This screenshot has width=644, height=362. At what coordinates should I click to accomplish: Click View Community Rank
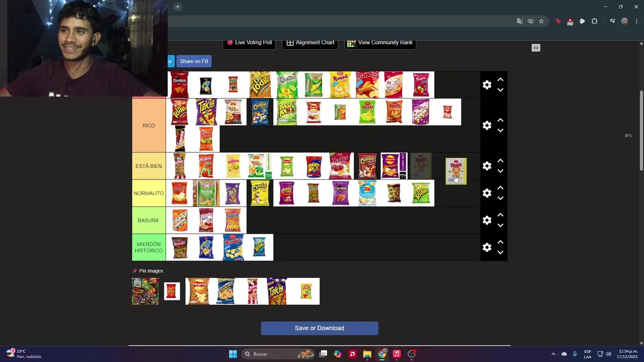coord(380,43)
